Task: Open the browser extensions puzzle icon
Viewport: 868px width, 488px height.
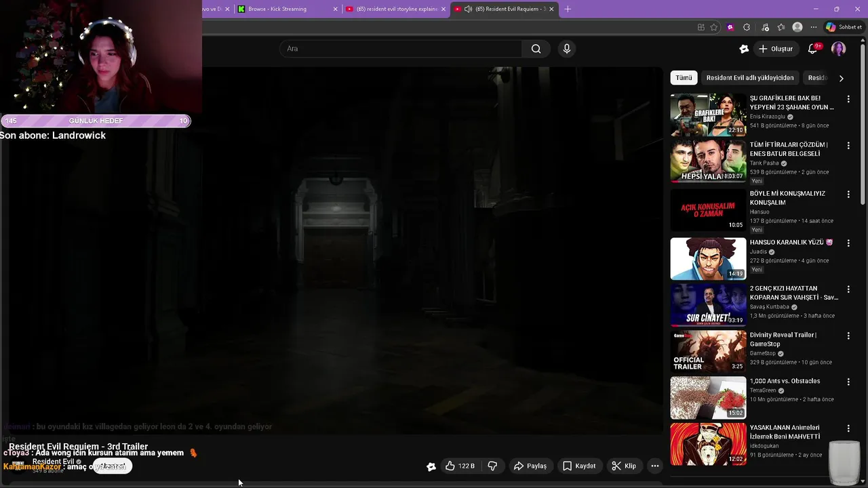Action: 747,27
